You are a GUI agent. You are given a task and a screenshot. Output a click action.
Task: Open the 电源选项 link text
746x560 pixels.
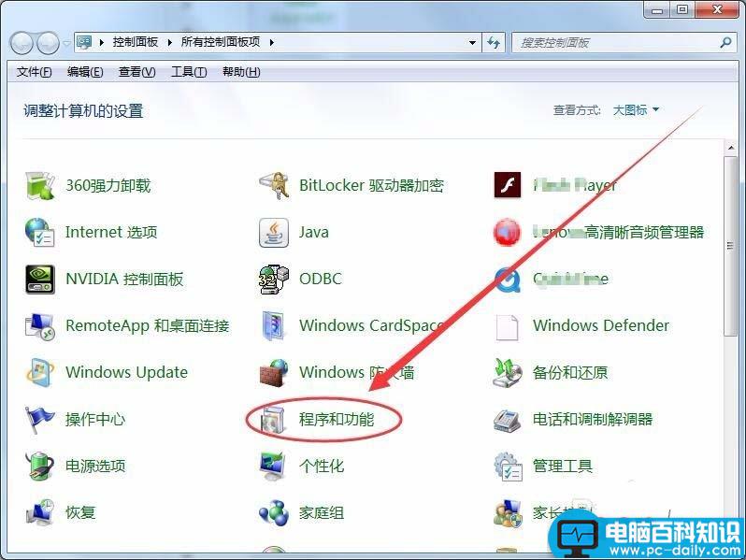tap(95, 466)
